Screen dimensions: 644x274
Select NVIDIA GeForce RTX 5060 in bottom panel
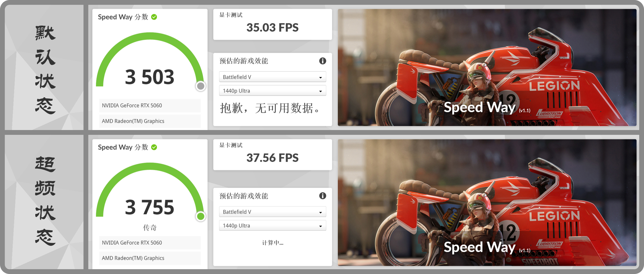(150, 243)
